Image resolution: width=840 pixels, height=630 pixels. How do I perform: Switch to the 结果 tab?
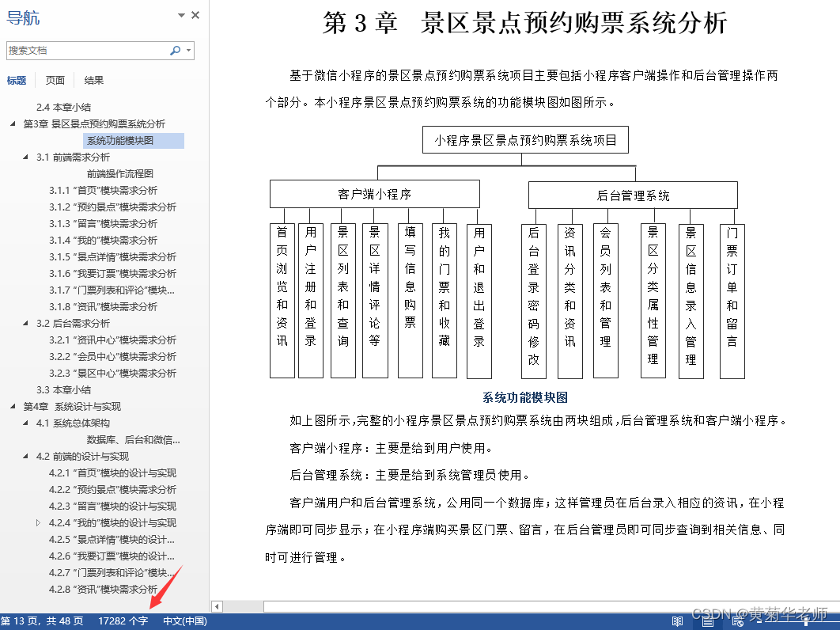pos(94,80)
